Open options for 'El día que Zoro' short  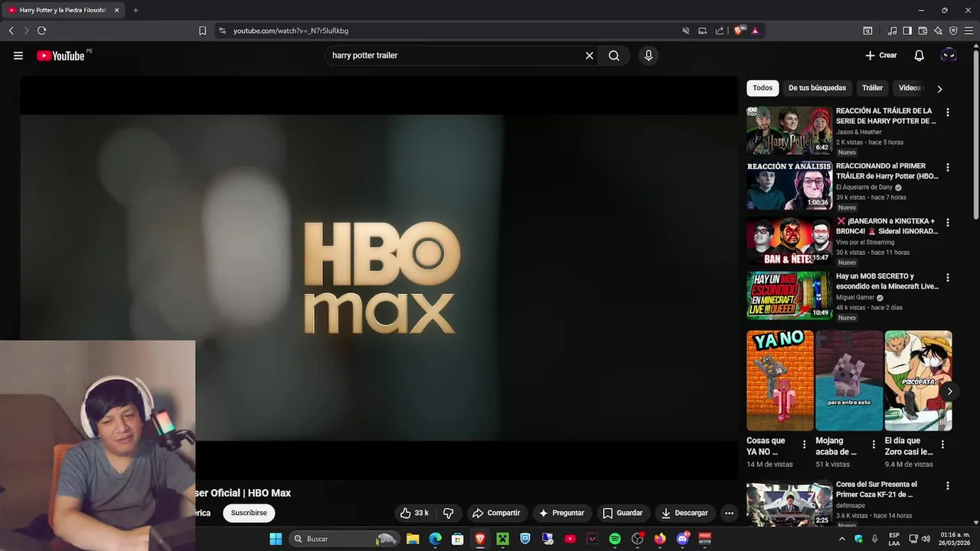[942, 444]
